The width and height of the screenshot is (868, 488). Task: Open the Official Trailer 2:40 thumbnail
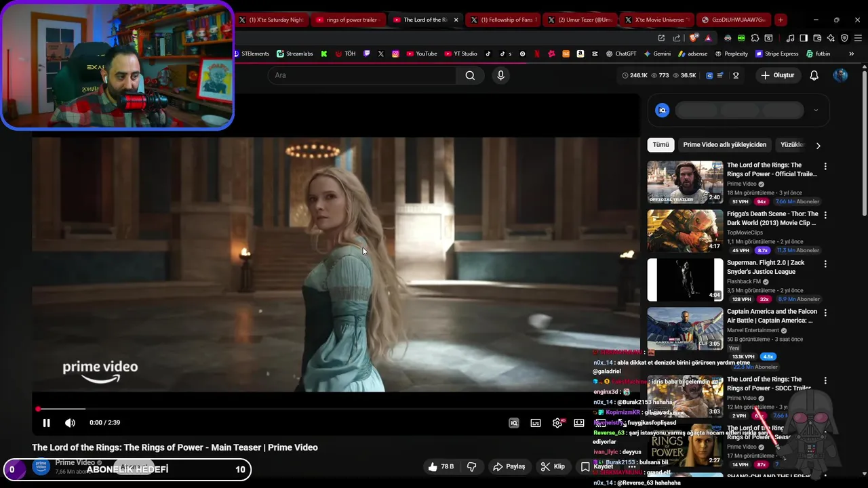point(685,182)
